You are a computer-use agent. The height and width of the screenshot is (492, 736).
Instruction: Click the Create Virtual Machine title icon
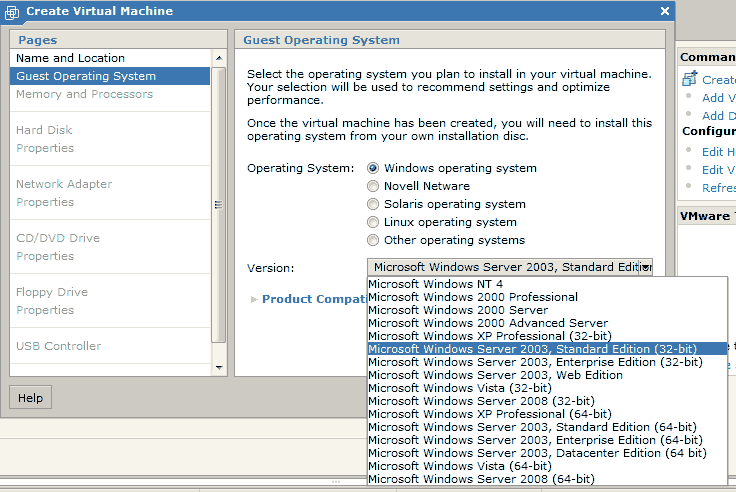coord(12,13)
